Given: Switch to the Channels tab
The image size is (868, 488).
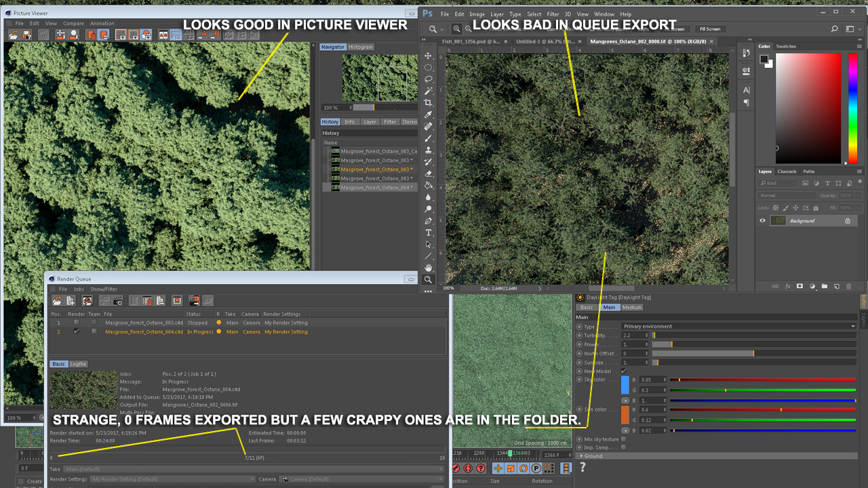Looking at the screenshot, I should point(787,171).
